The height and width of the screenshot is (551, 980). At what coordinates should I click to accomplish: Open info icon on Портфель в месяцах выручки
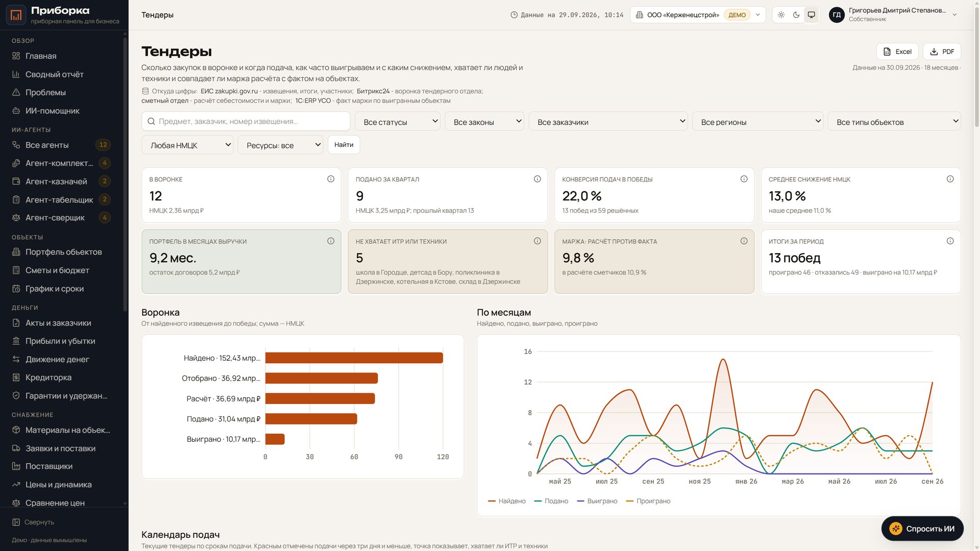click(331, 241)
